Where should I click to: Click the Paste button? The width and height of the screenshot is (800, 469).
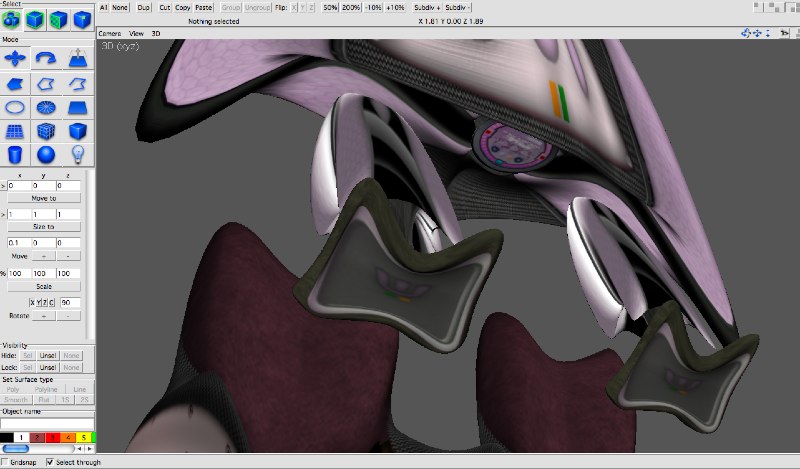click(204, 8)
